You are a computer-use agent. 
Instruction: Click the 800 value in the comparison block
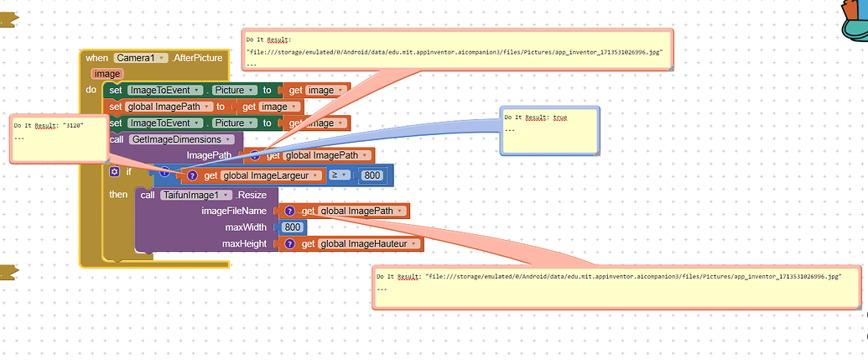(373, 175)
